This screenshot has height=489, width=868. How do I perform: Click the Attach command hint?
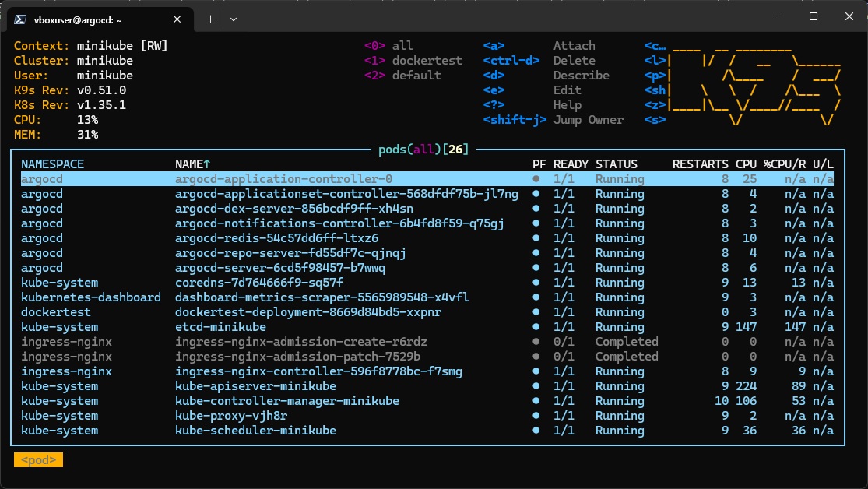tap(574, 45)
